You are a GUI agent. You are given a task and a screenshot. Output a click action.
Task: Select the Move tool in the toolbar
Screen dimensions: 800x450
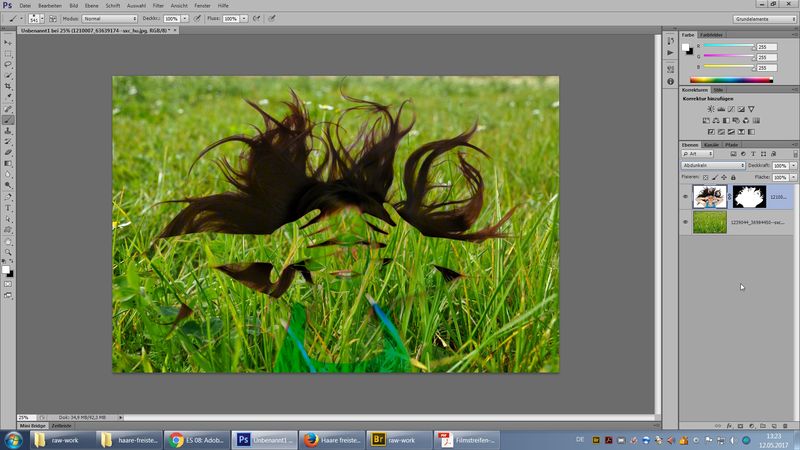[x=9, y=43]
